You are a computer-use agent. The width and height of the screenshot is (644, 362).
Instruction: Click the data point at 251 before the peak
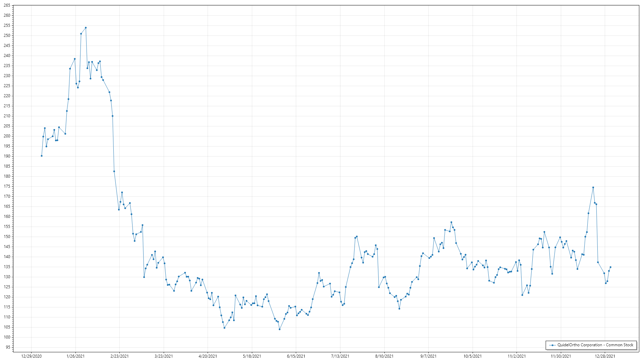[x=81, y=34]
